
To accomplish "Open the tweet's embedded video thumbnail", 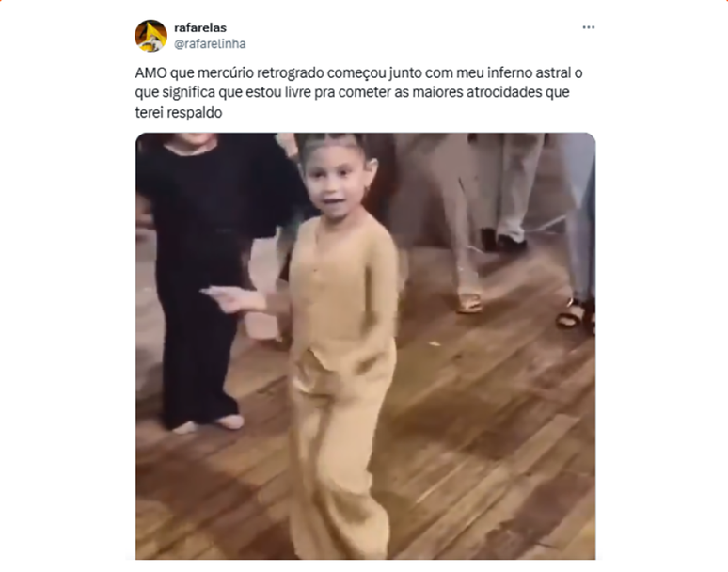I will 365,346.
